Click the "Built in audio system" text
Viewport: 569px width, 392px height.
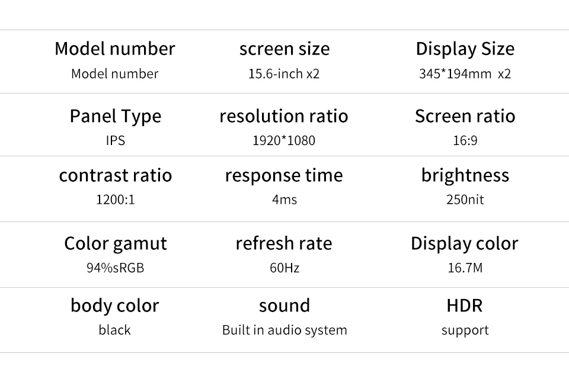click(284, 330)
